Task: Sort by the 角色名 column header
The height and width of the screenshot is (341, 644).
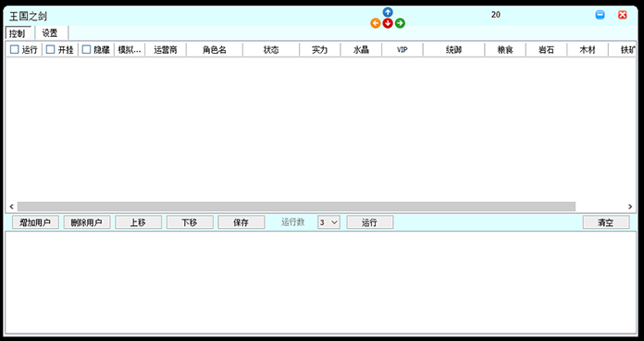Action: pos(215,50)
